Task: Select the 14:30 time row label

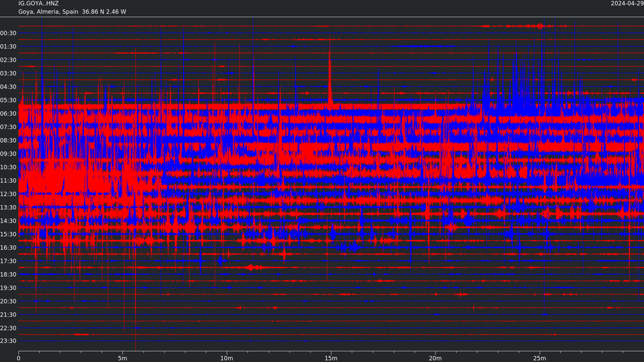Action: coord(8,221)
